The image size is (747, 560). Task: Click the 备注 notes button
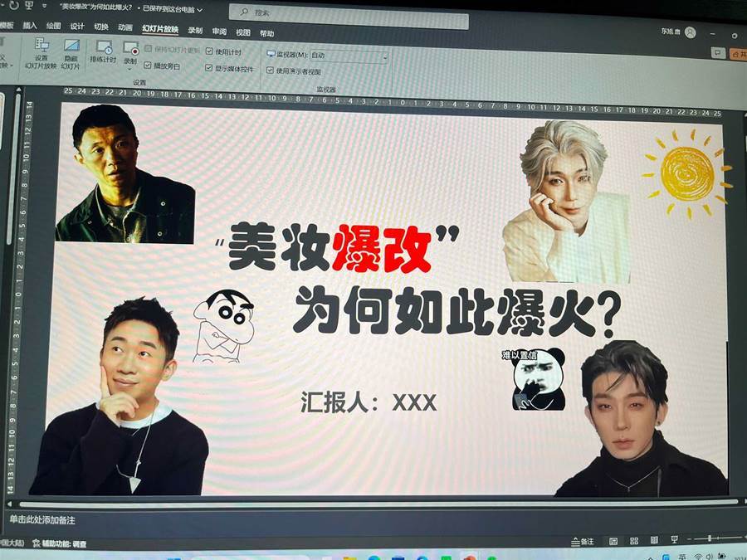[583, 542]
